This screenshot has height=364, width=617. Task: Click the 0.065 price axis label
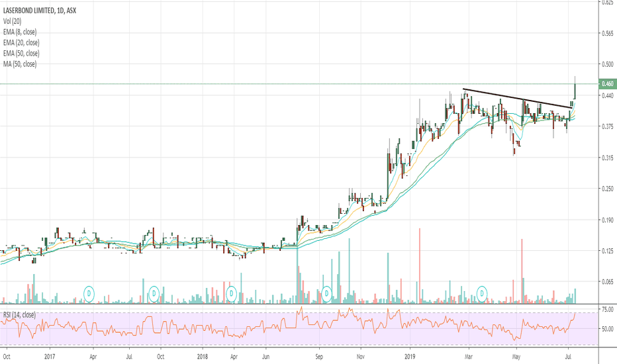(x=608, y=282)
